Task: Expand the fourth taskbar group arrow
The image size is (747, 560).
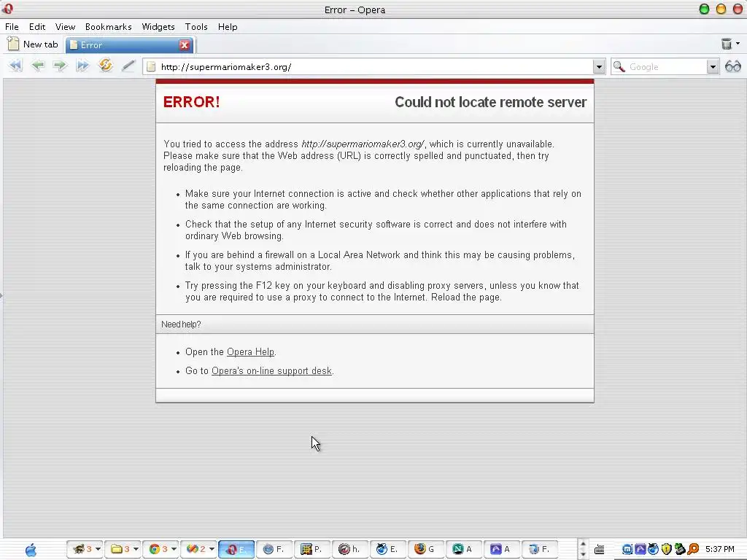Action: [212, 549]
